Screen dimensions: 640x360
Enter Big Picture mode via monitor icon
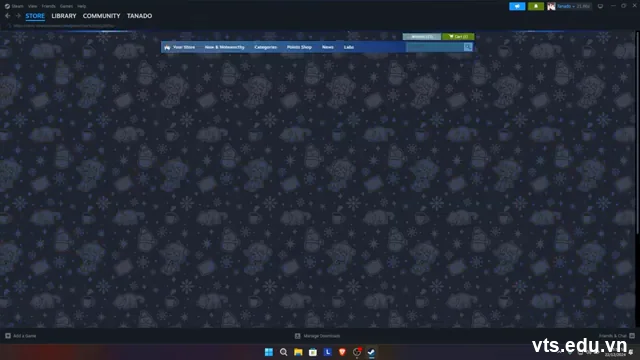tap(600, 6)
